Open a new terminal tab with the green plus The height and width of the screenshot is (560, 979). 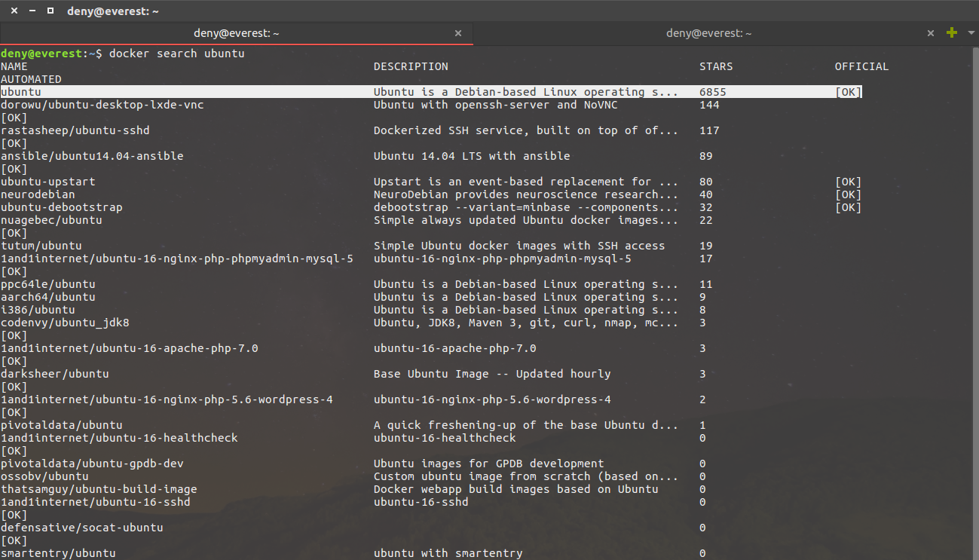(x=951, y=32)
